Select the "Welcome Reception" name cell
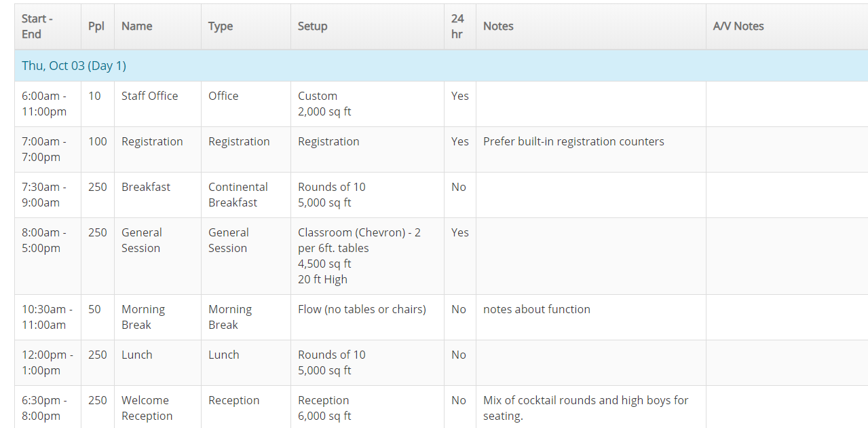Image resolution: width=868 pixels, height=428 pixels. [147, 408]
